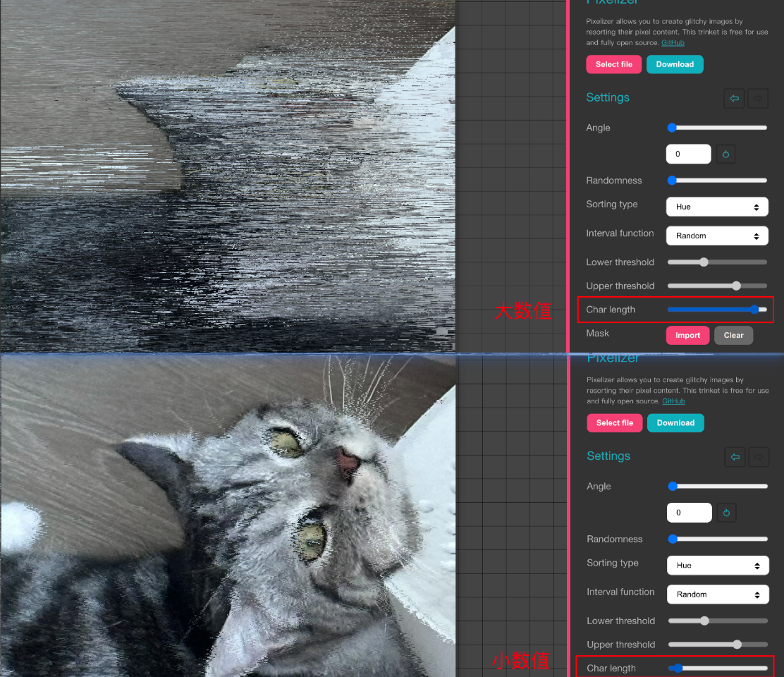Click Mask label in upper panel
This screenshot has width=784, height=677.
pos(597,334)
